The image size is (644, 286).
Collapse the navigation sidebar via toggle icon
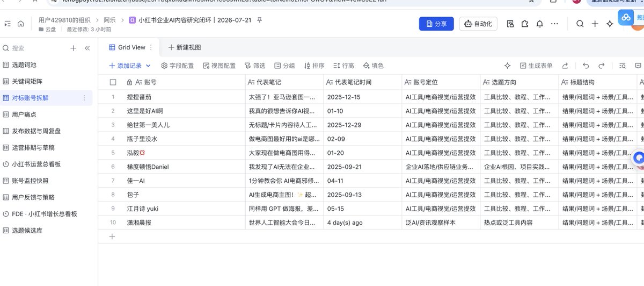point(8,24)
